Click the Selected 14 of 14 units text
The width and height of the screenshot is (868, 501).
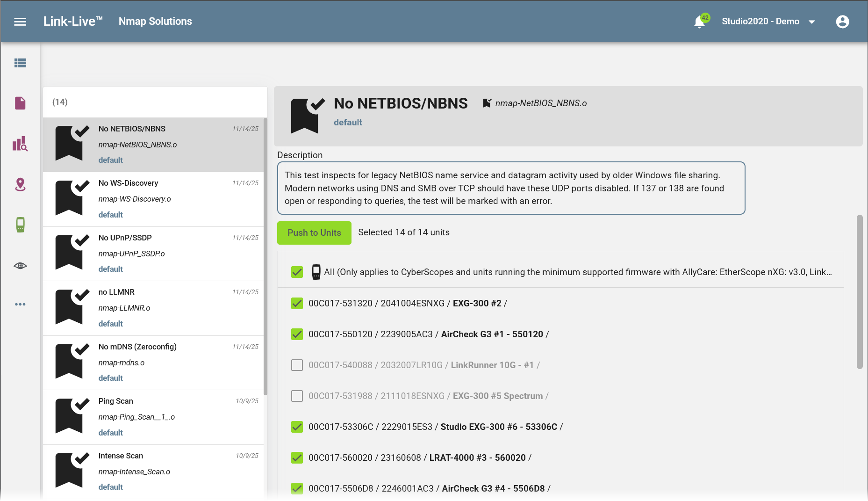pos(404,232)
